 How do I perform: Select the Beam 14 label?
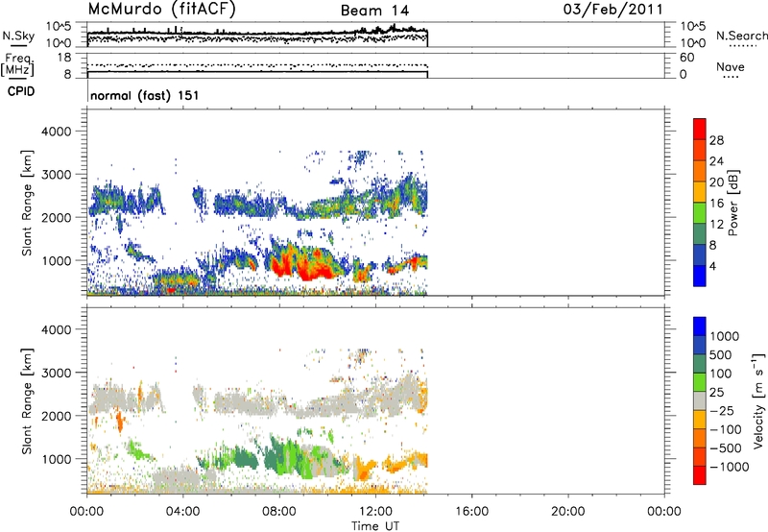click(374, 11)
